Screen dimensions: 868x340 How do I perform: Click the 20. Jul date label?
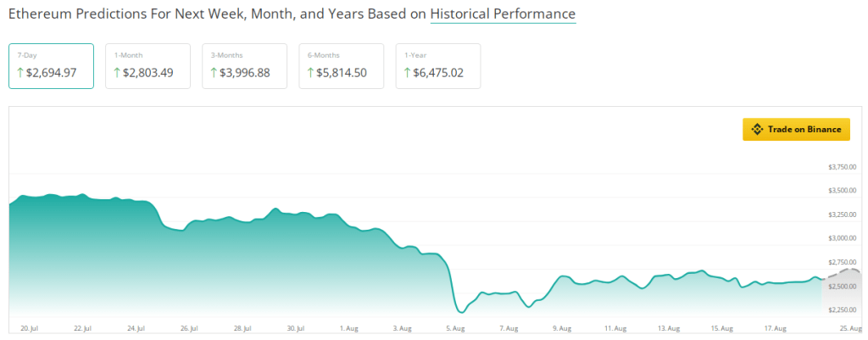[28, 328]
